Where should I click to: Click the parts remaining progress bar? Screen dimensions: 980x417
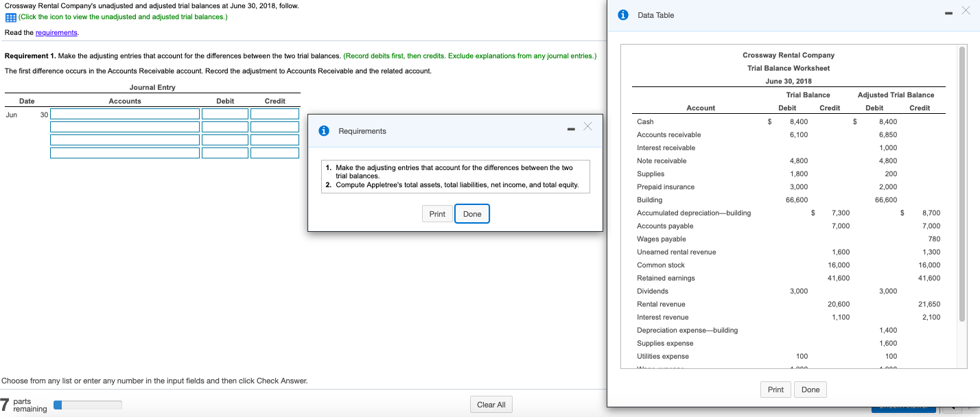(88, 405)
